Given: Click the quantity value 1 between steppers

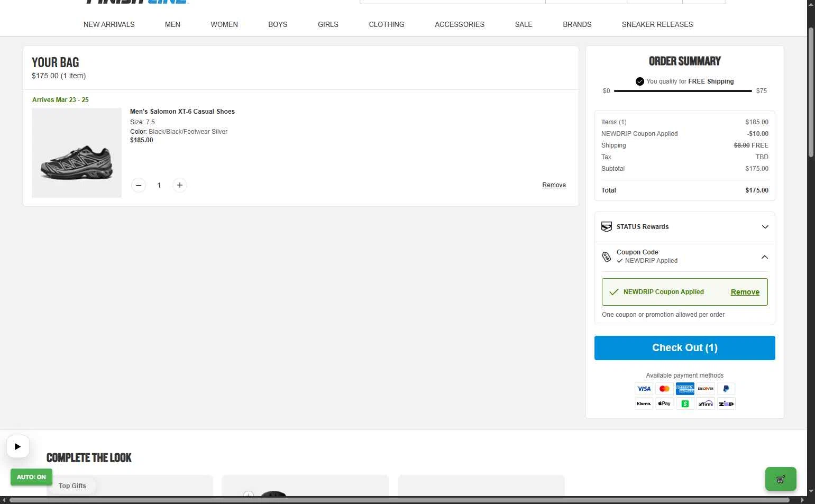Looking at the screenshot, I should [159, 185].
